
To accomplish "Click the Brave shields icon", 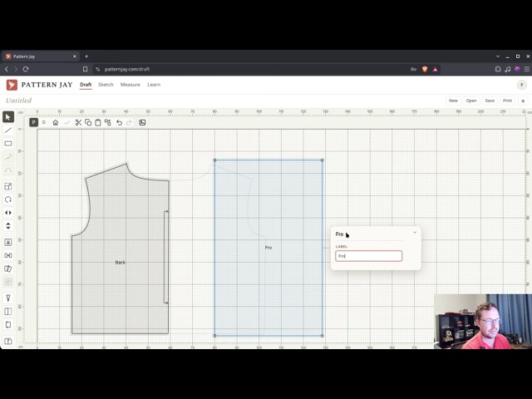I will [425, 69].
